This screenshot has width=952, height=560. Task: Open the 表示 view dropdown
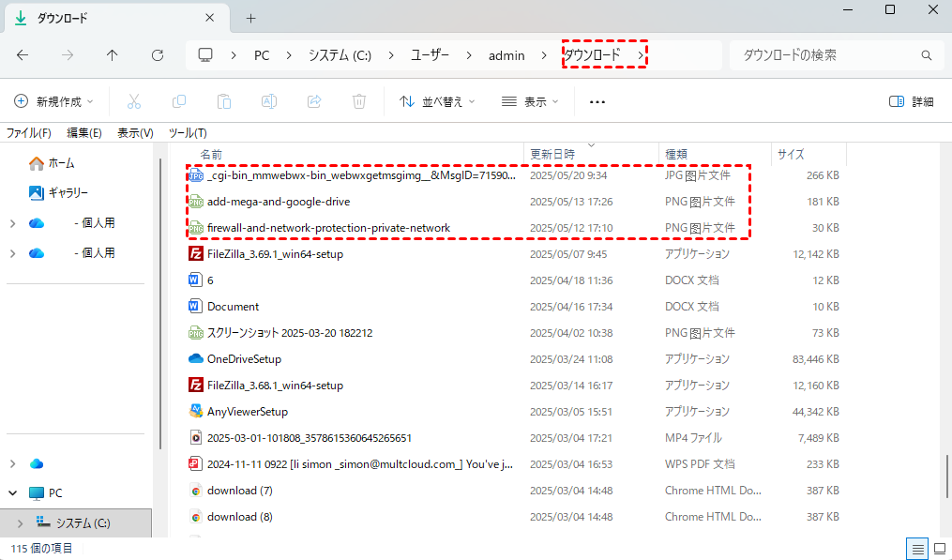point(530,101)
